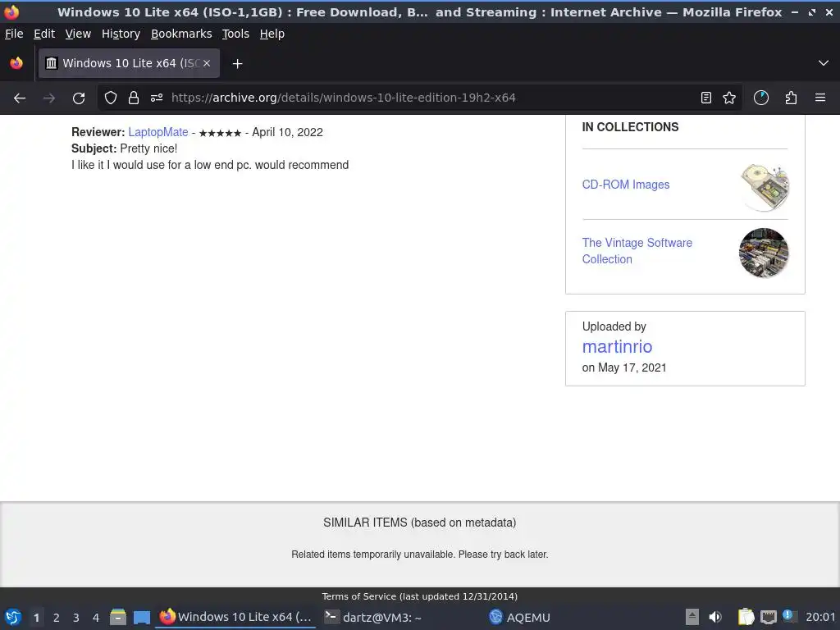Image resolution: width=840 pixels, height=630 pixels.
Task: Reload the current archive.org page
Action: click(79, 98)
